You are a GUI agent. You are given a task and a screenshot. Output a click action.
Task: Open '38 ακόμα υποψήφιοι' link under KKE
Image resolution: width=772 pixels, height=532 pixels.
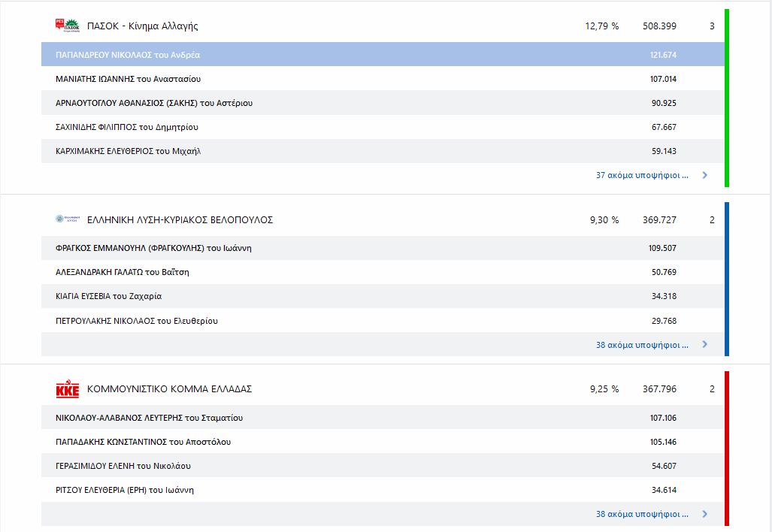(x=642, y=515)
